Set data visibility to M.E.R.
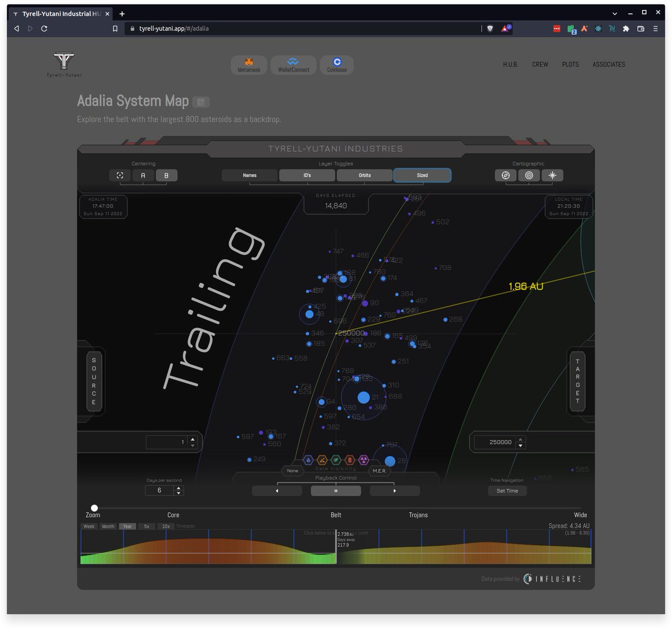Viewport: 672px width, 628px height. 380,471
